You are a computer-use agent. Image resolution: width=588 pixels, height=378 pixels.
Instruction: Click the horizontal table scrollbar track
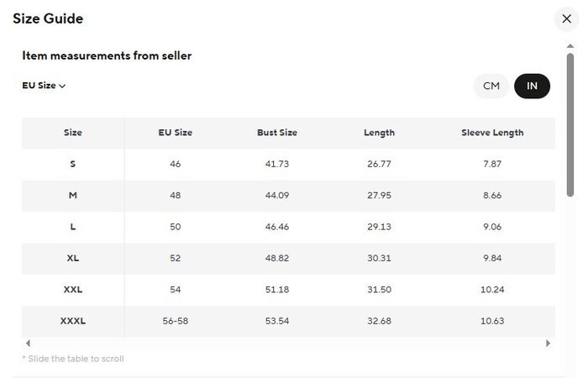[288, 343]
